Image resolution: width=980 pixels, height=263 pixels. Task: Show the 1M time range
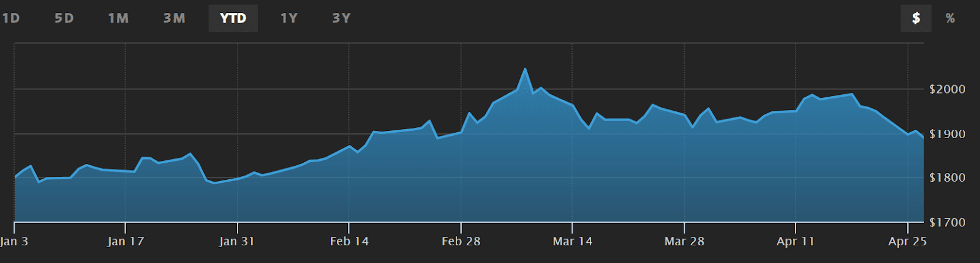tap(118, 18)
